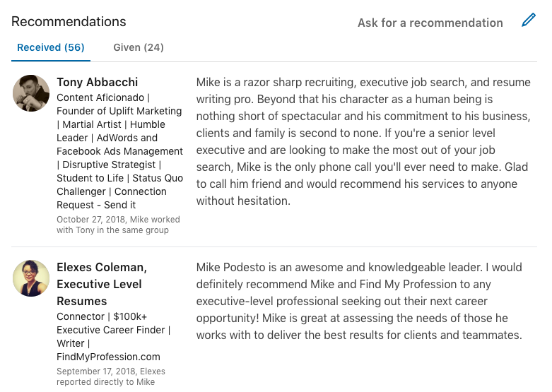Click the pencil edit recommendations icon
Image resolution: width=552 pixels, height=392 pixels.
click(x=529, y=20)
